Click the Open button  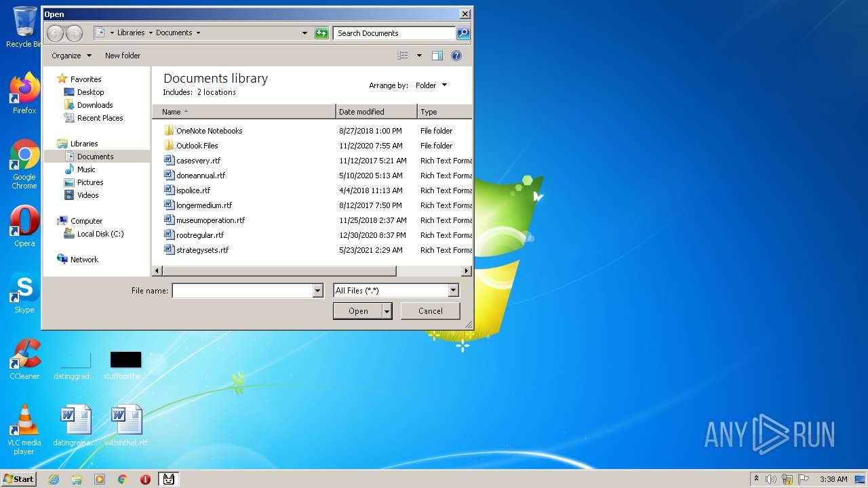coord(358,311)
